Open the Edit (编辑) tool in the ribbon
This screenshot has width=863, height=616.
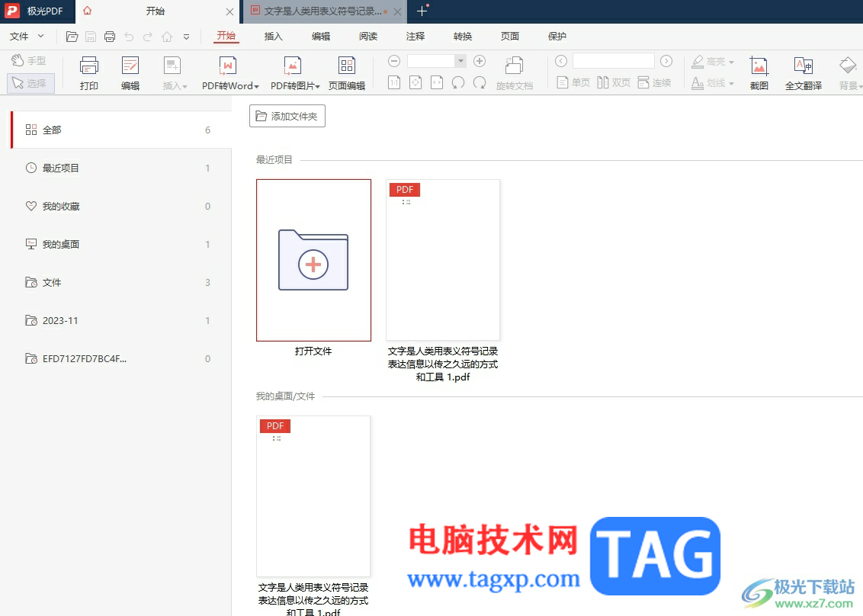click(130, 73)
